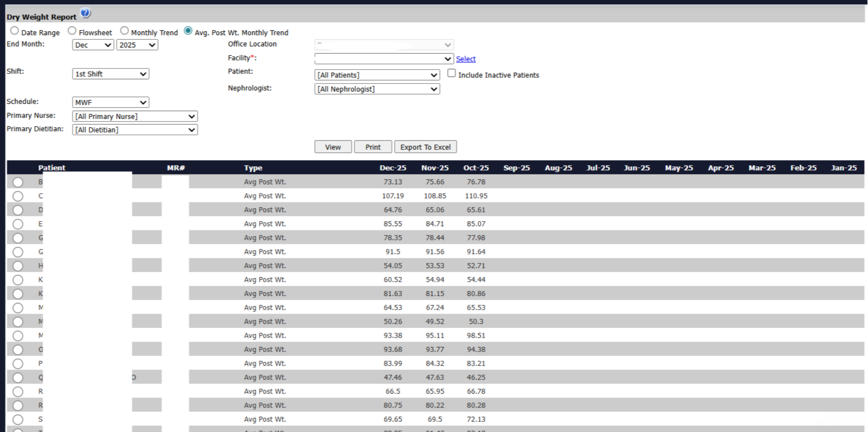This screenshot has height=432, width=868.
Task: Click the Type column header
Action: pyautogui.click(x=253, y=168)
